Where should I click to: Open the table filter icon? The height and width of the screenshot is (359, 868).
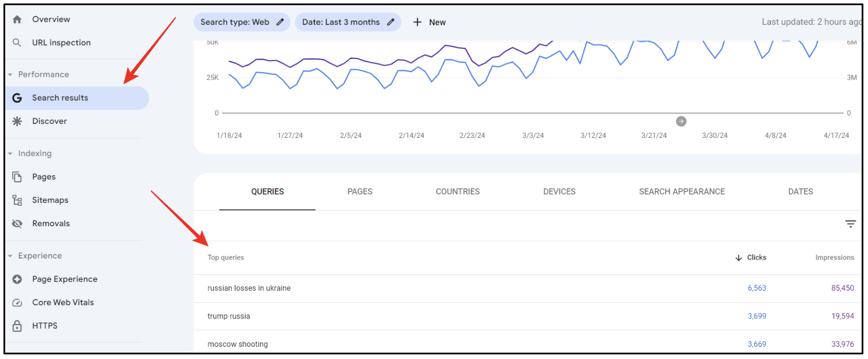(x=850, y=224)
